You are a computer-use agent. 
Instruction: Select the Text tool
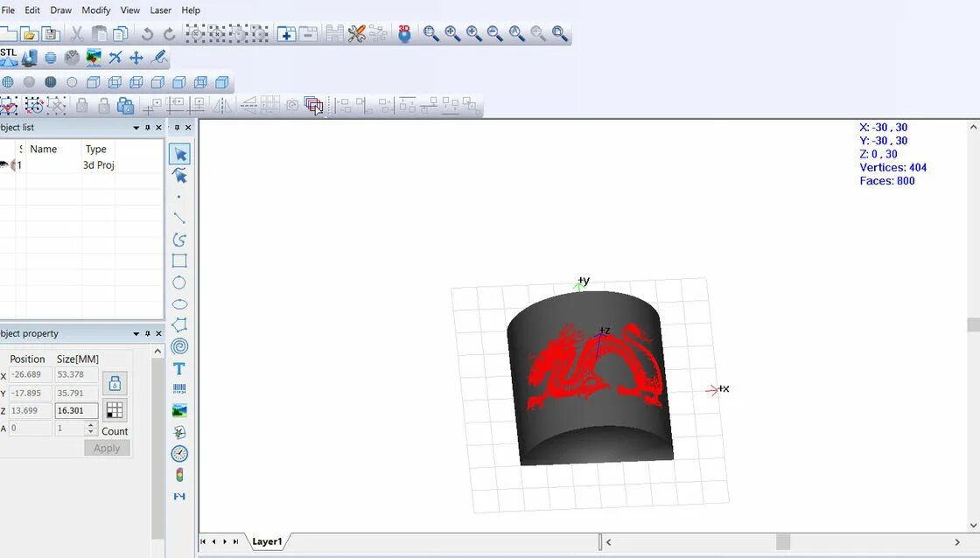coord(179,368)
